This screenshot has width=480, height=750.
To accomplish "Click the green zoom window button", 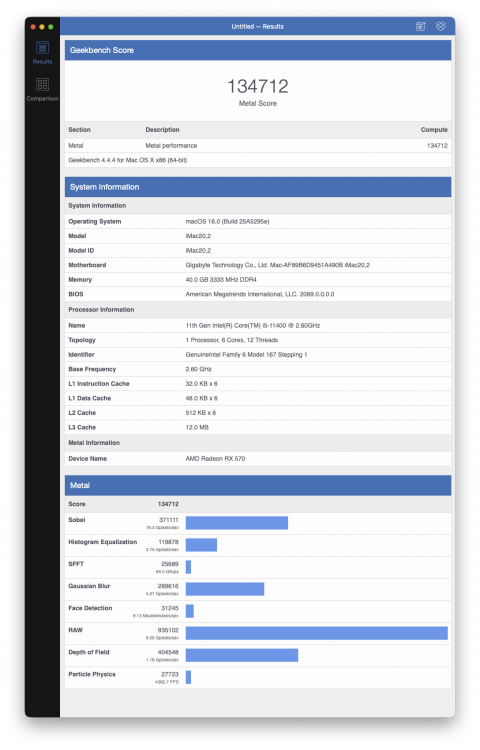I will coord(51,27).
